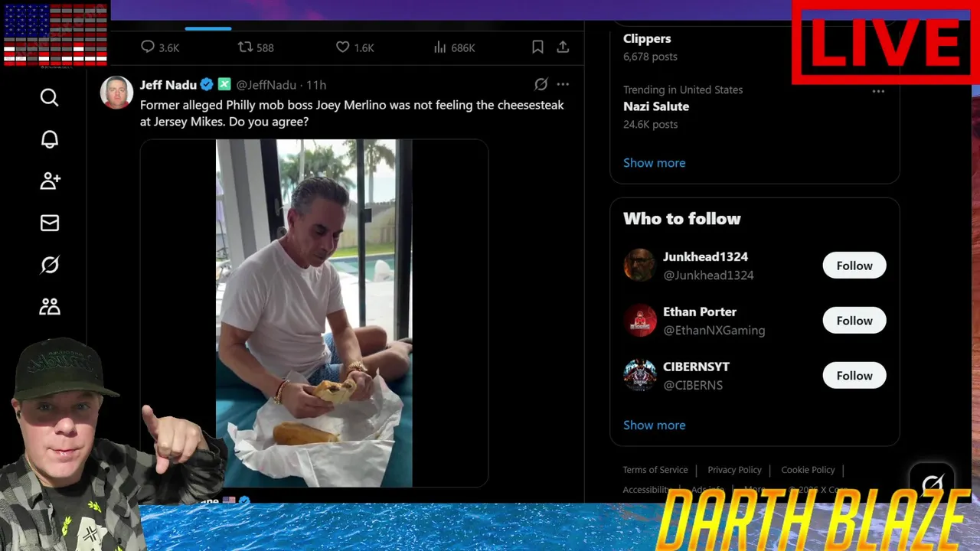Image resolution: width=980 pixels, height=551 pixels.
Task: Open more options on Jeff Nadu post
Action: (563, 84)
